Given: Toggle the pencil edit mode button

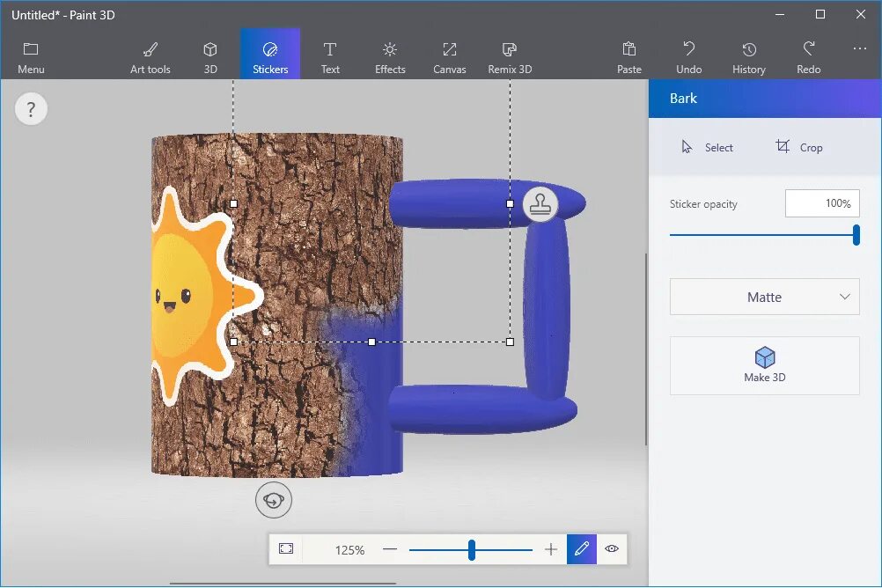Looking at the screenshot, I should (582, 548).
